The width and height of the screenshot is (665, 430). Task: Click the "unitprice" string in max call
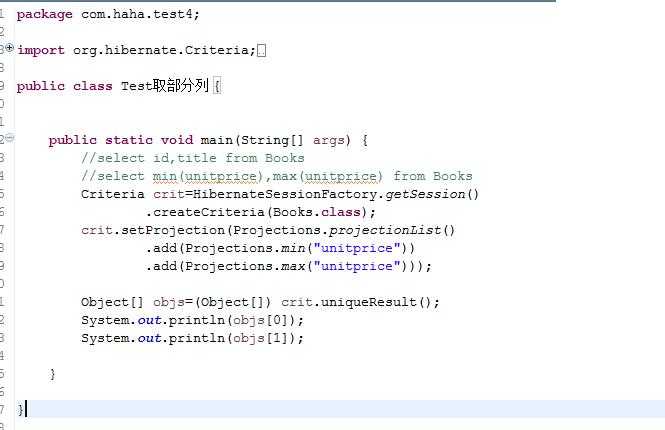[357, 266]
